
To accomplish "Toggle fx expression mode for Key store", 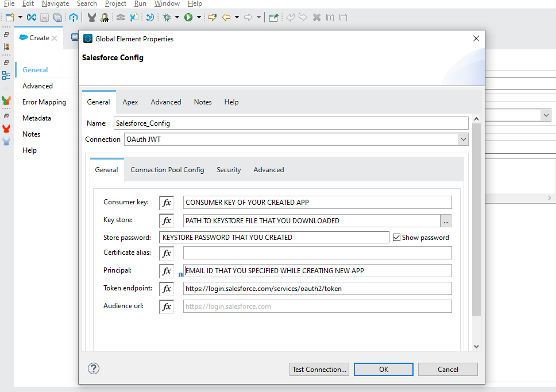I will [x=167, y=221].
